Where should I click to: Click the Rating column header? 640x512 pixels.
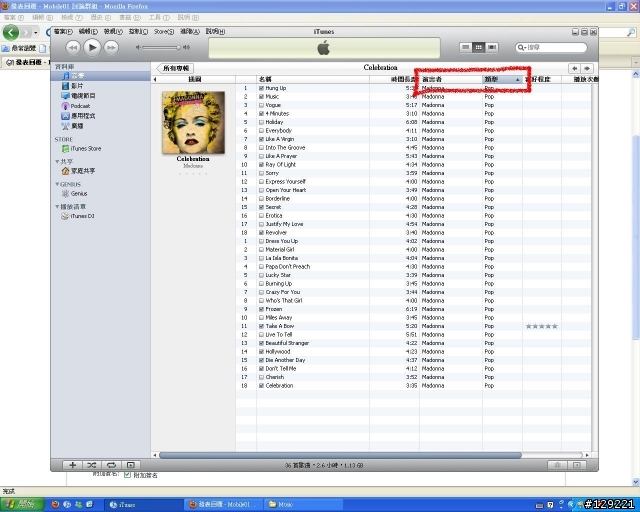(x=542, y=79)
